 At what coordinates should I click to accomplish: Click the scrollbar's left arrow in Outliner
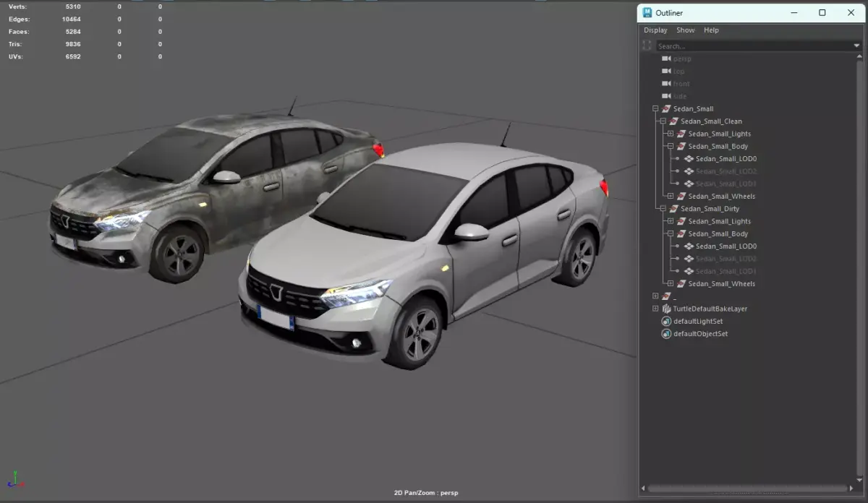coord(644,489)
